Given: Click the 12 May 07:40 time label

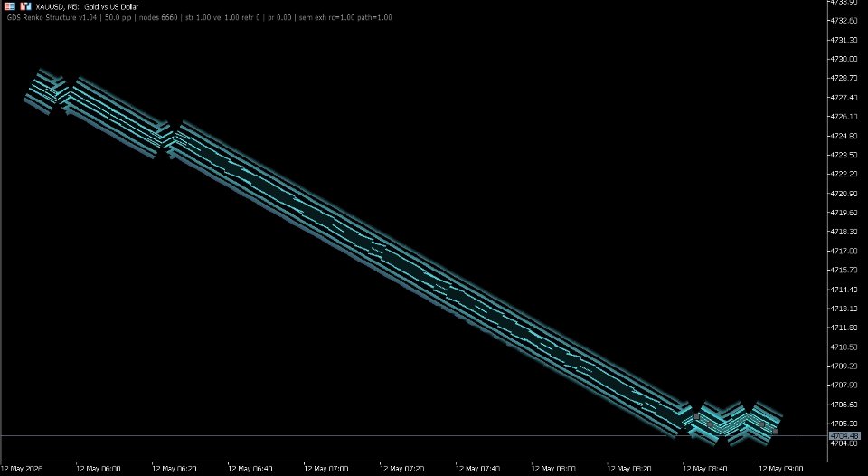Looking at the screenshot, I should (x=477, y=469).
